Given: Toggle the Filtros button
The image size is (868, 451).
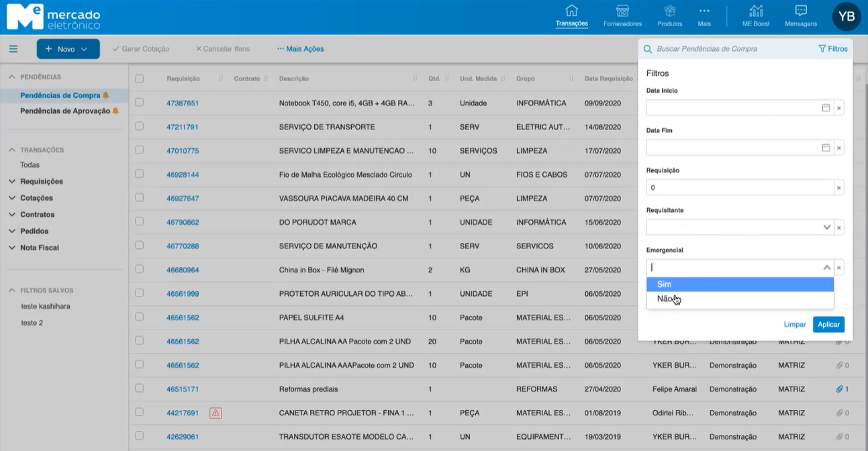Looking at the screenshot, I should 833,49.
